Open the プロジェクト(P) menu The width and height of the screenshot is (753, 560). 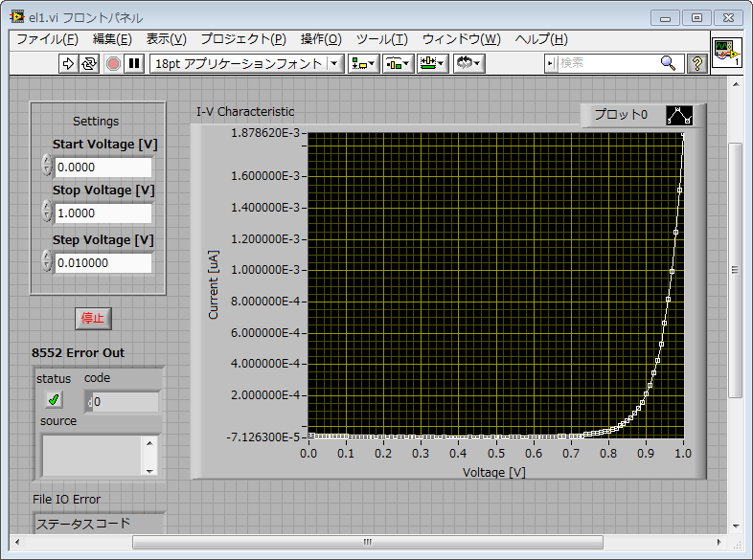click(243, 39)
